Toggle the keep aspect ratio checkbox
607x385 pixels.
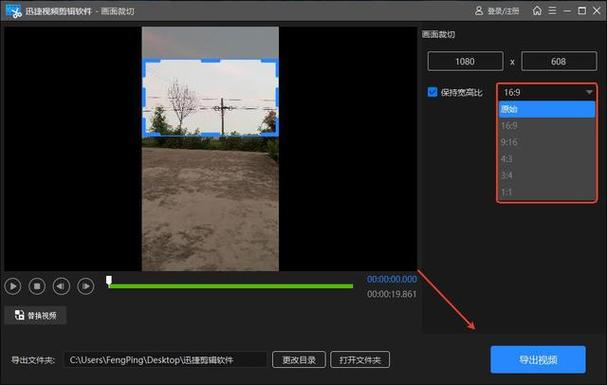coord(432,92)
